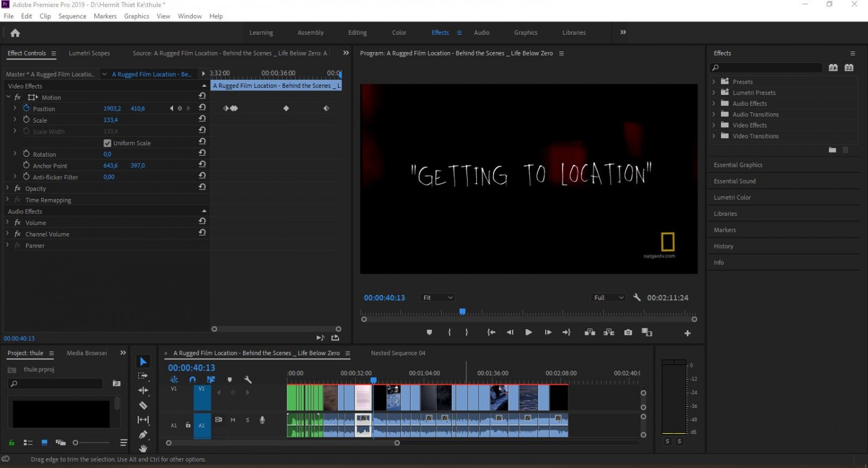Viewport: 868px width, 468px height.
Task: Reset the Position parameter
Action: pyautogui.click(x=202, y=108)
